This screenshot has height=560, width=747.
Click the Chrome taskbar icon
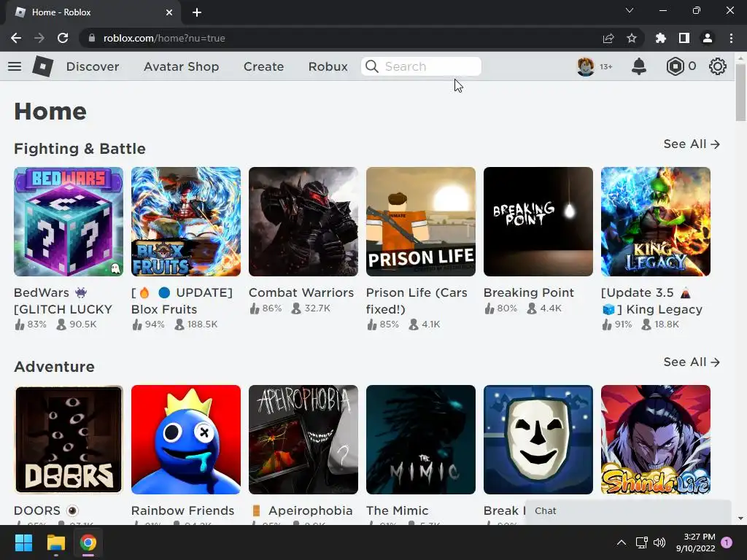coord(88,542)
